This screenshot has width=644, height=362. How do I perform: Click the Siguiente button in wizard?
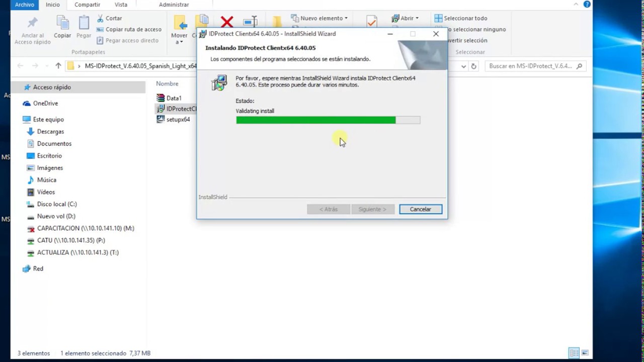372,209
